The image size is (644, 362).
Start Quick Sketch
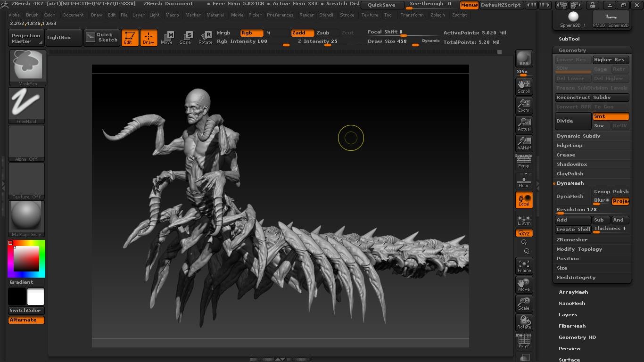coord(102,38)
